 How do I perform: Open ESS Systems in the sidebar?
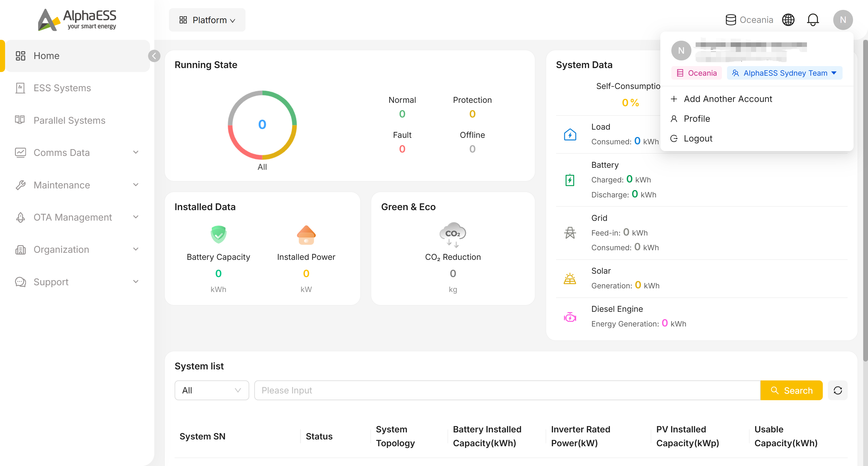click(77, 88)
